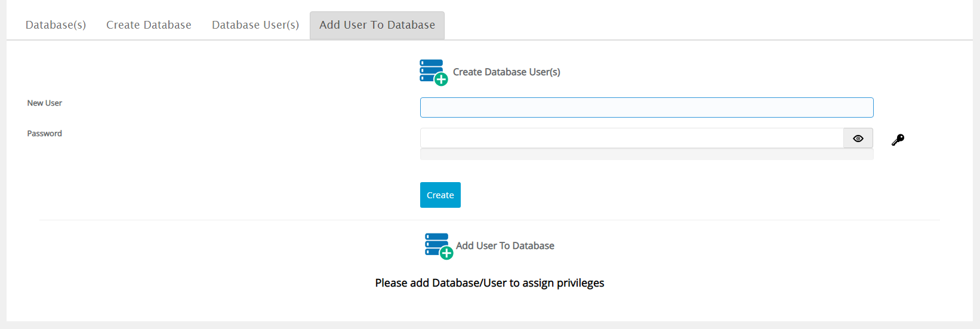Image resolution: width=980 pixels, height=329 pixels.
Task: Click the Create Database User(s) heading text
Action: point(507,72)
